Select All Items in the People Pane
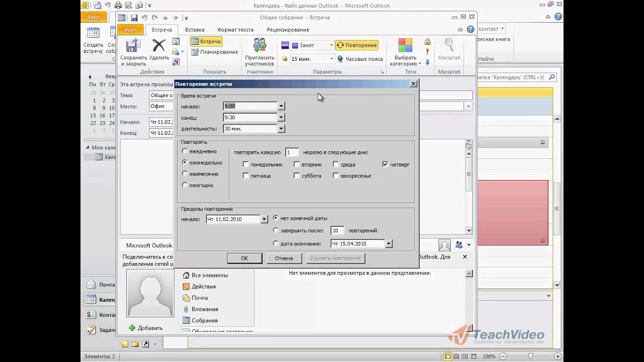644x362 pixels. tap(205, 276)
